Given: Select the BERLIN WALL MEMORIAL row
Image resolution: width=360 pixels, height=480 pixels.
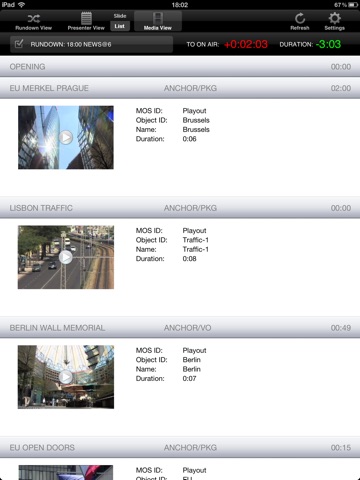Looking at the screenshot, I should [x=180, y=328].
